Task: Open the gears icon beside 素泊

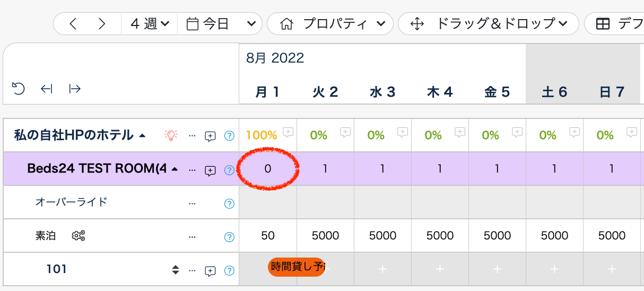Action: [79, 236]
